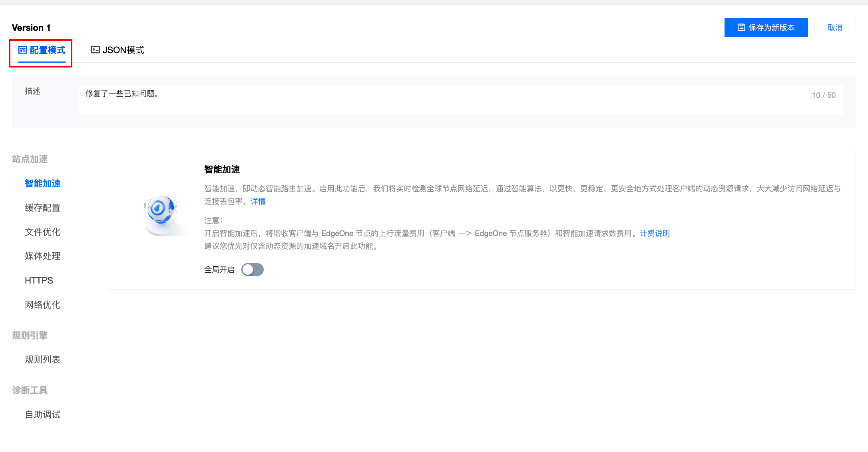Select the 配置模式 tab
This screenshot has width=868, height=452.
42,50
